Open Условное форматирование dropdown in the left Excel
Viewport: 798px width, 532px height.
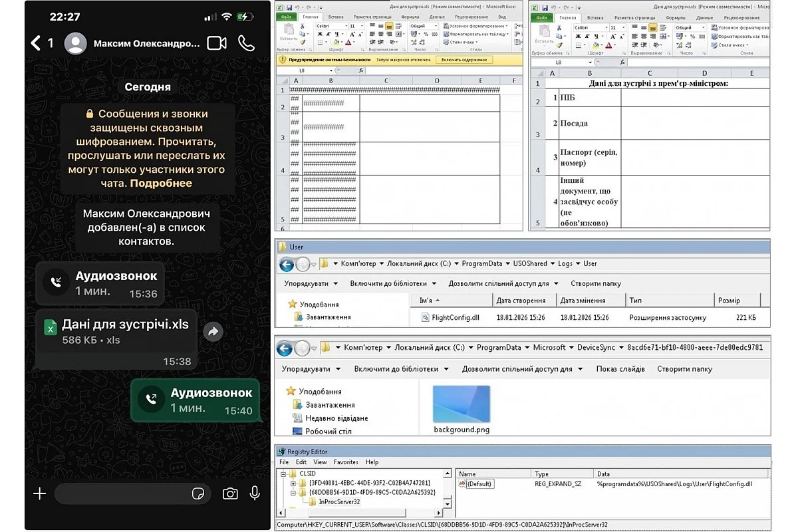click(x=475, y=27)
